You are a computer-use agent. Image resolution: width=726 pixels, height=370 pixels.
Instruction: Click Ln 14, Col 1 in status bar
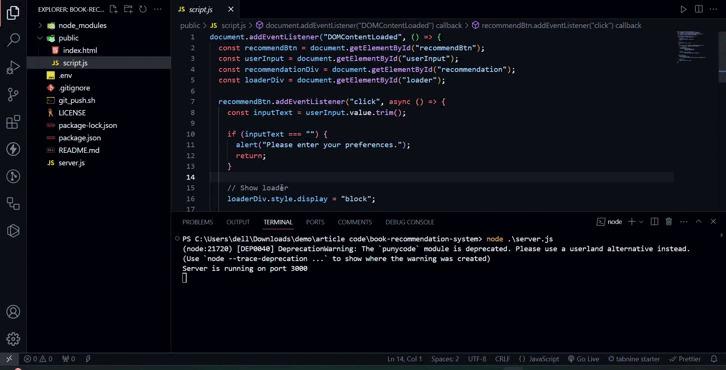click(x=404, y=359)
